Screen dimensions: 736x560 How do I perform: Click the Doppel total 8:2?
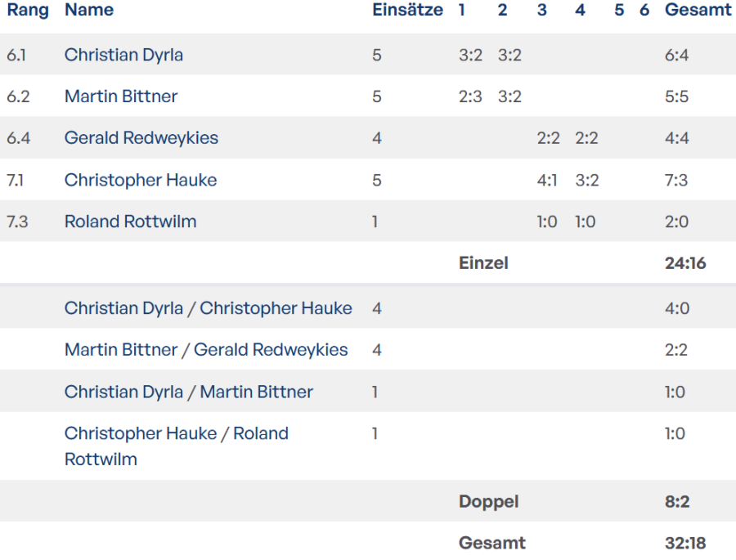tap(676, 501)
